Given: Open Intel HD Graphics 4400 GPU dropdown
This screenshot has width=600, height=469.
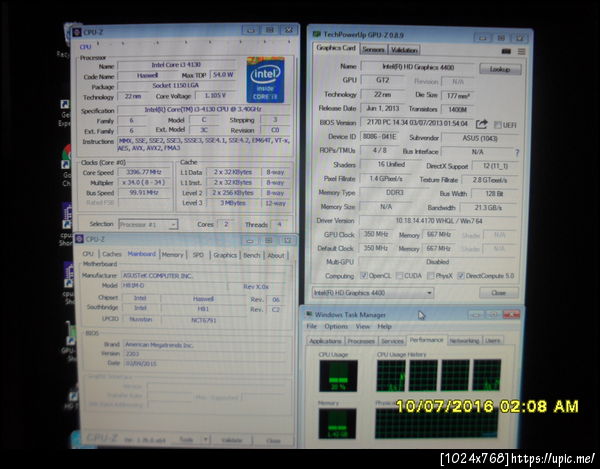Looking at the screenshot, I should click(373, 293).
